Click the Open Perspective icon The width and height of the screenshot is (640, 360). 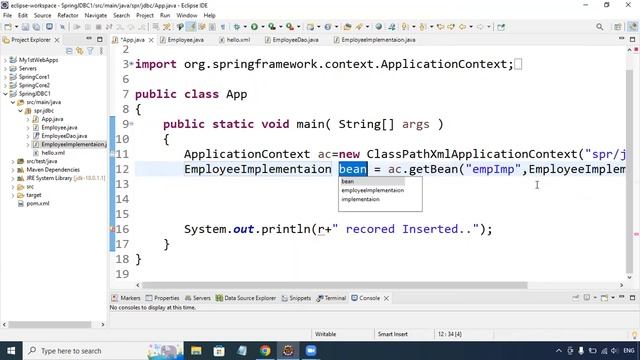click(x=618, y=27)
